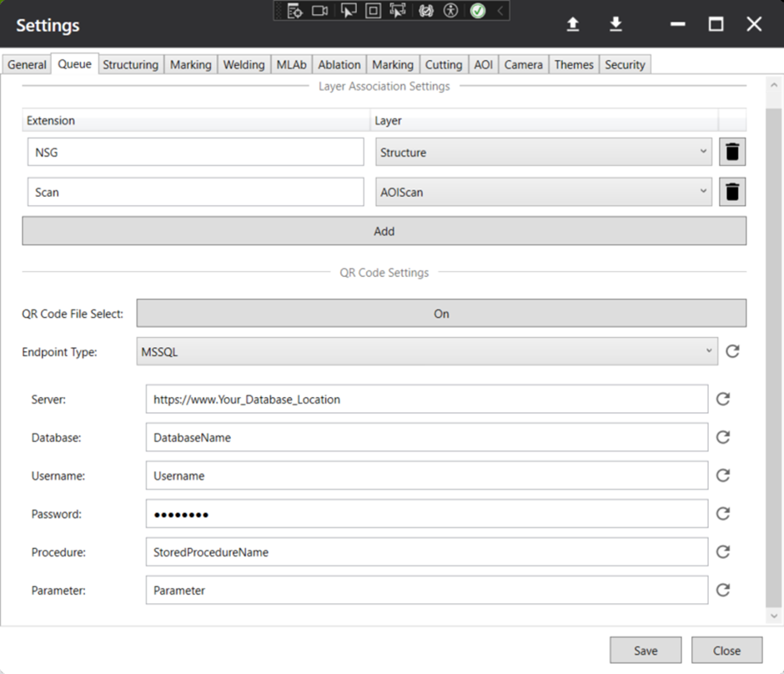This screenshot has height=674, width=784.
Task: Open the Structure layer dropdown
Action: pyautogui.click(x=544, y=152)
